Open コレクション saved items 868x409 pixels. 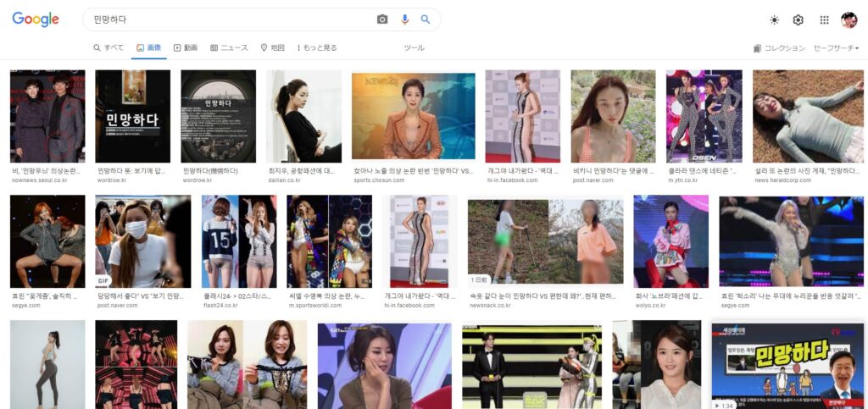(779, 48)
